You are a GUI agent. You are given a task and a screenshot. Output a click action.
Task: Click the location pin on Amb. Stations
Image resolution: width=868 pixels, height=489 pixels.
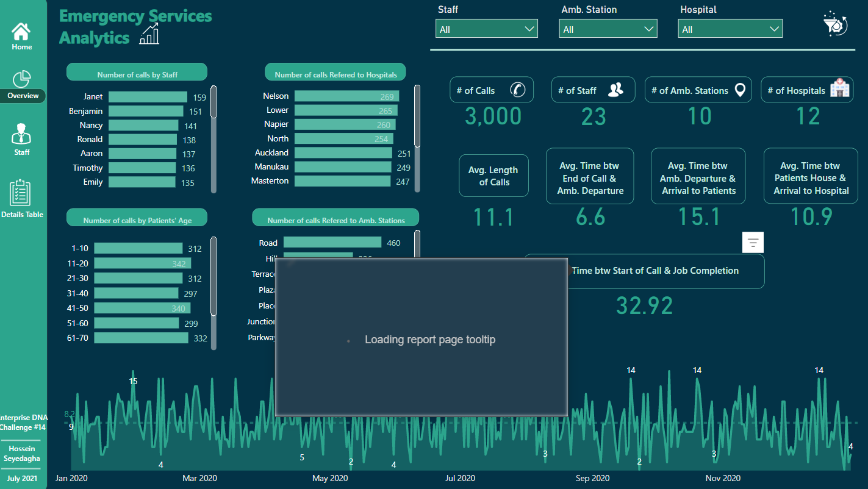(x=740, y=90)
